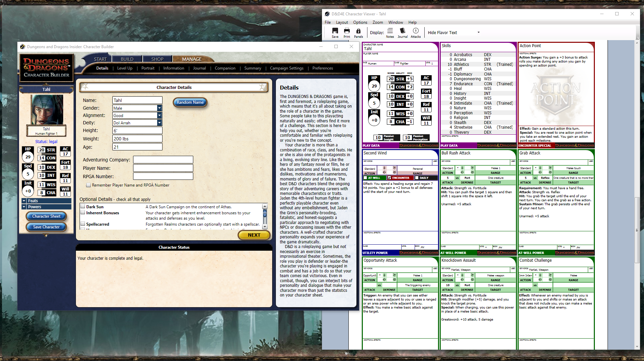Click the Print icon in Character Viewer
This screenshot has width=644, height=361.
click(347, 31)
